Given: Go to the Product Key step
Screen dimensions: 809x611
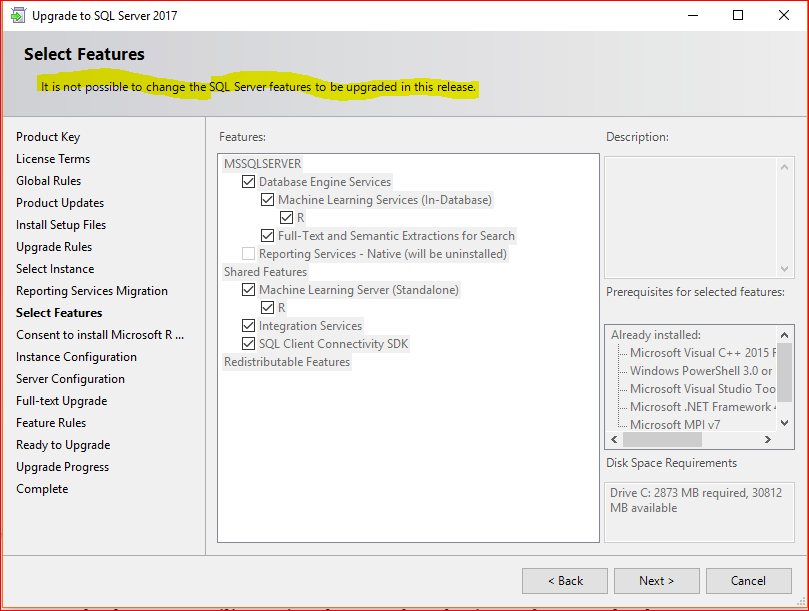Looking at the screenshot, I should pyautogui.click(x=48, y=137).
